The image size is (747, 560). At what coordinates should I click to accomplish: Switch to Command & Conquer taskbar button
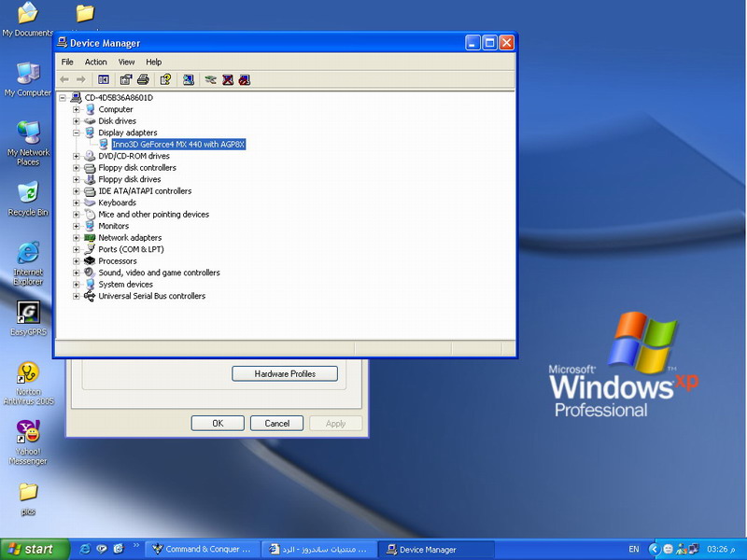(202, 549)
